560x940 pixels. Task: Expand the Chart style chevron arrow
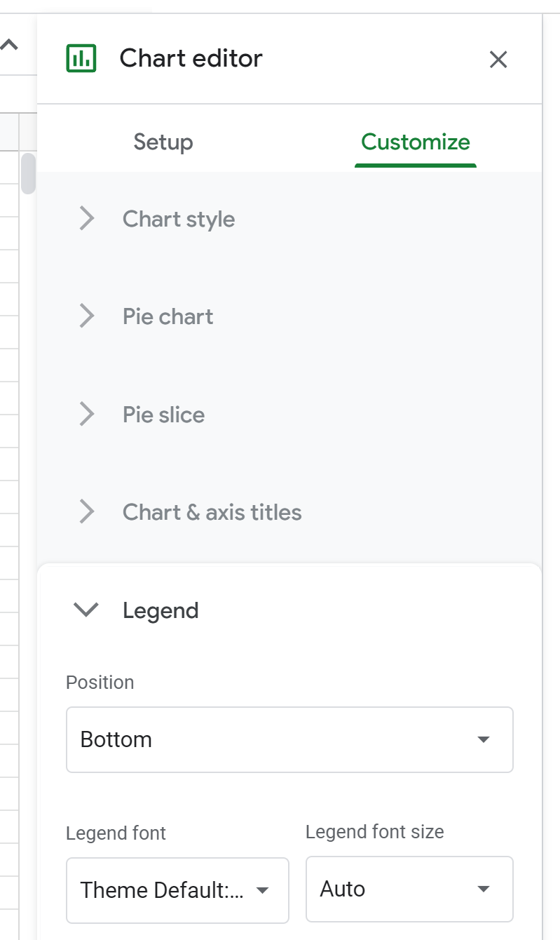pyautogui.click(x=87, y=219)
